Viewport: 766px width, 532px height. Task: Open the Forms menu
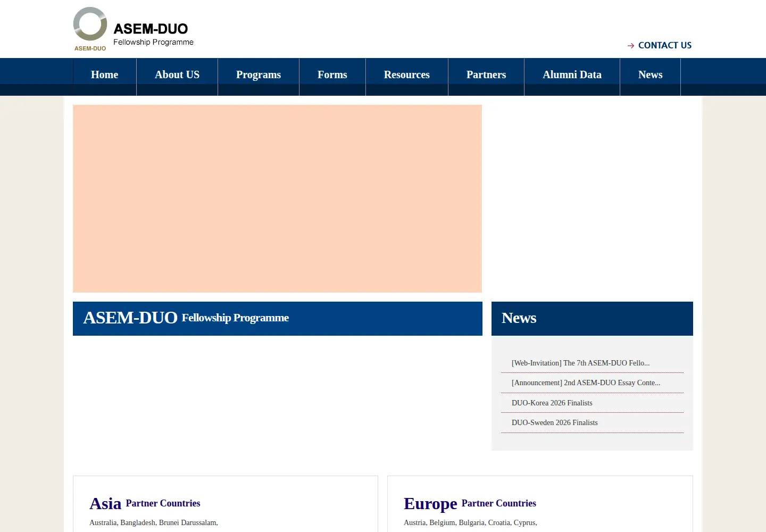tap(332, 75)
